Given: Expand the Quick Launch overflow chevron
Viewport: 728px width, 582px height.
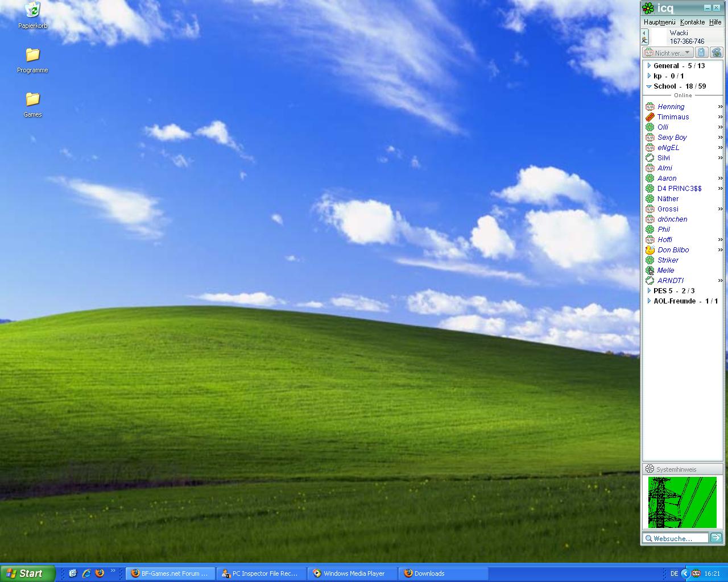Looking at the screenshot, I should tap(113, 571).
